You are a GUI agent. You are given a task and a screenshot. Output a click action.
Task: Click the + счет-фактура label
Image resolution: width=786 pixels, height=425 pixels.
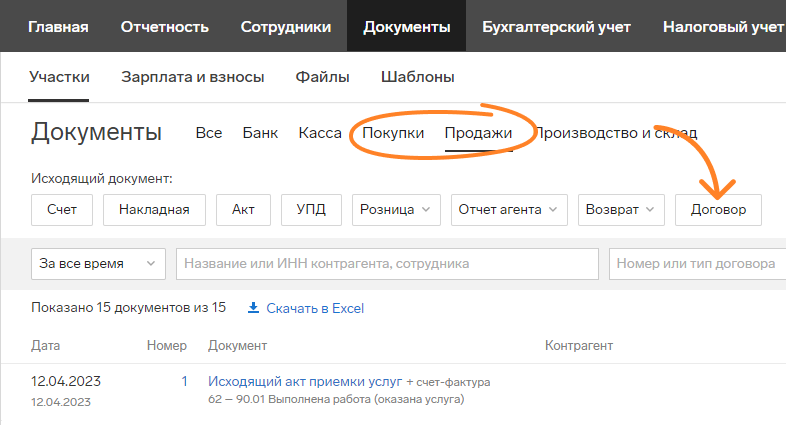(x=448, y=382)
